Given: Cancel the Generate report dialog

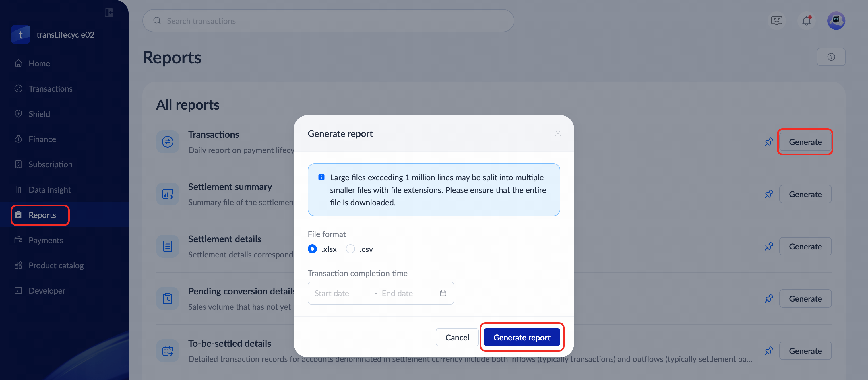Looking at the screenshot, I should pos(457,337).
